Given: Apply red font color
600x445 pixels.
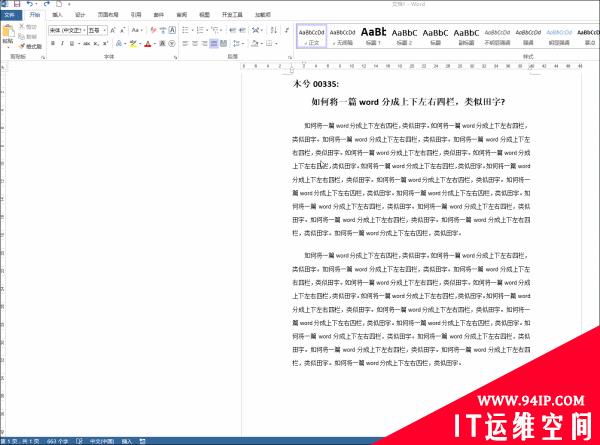Looking at the screenshot, I should (148, 44).
